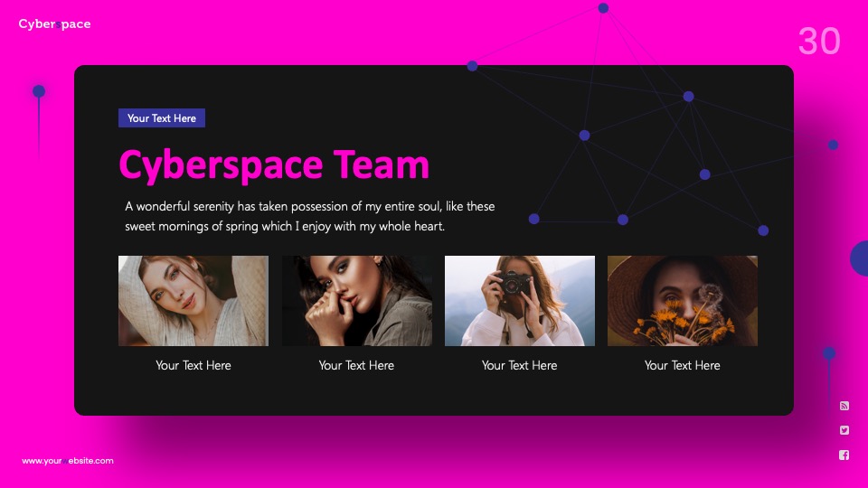Click the blue half-circle at right edge

tap(859, 258)
